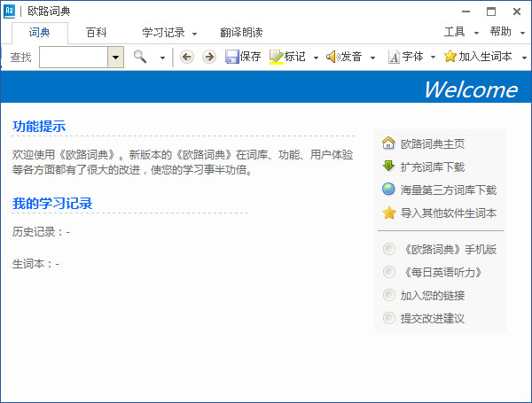This screenshot has width=532, height=403.
Task: Click the house icon beside 欧路词典主页
Action: (388, 143)
